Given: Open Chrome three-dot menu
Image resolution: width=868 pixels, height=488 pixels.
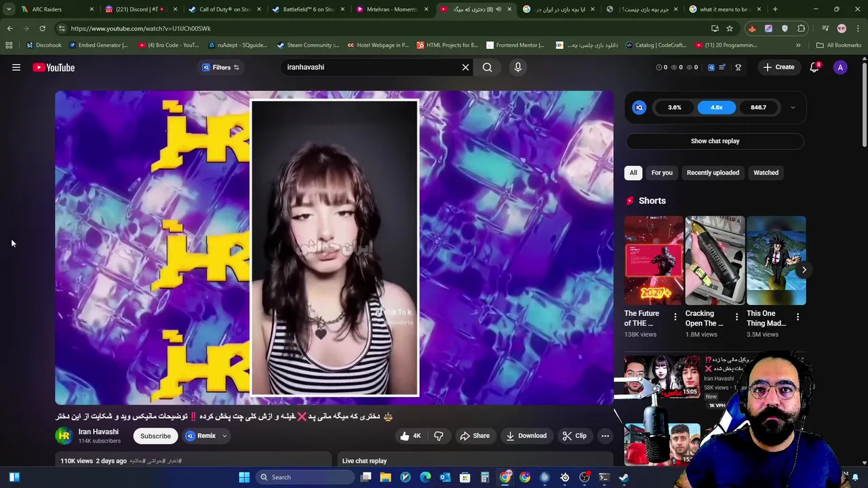Looking at the screenshot, I should tap(858, 28).
